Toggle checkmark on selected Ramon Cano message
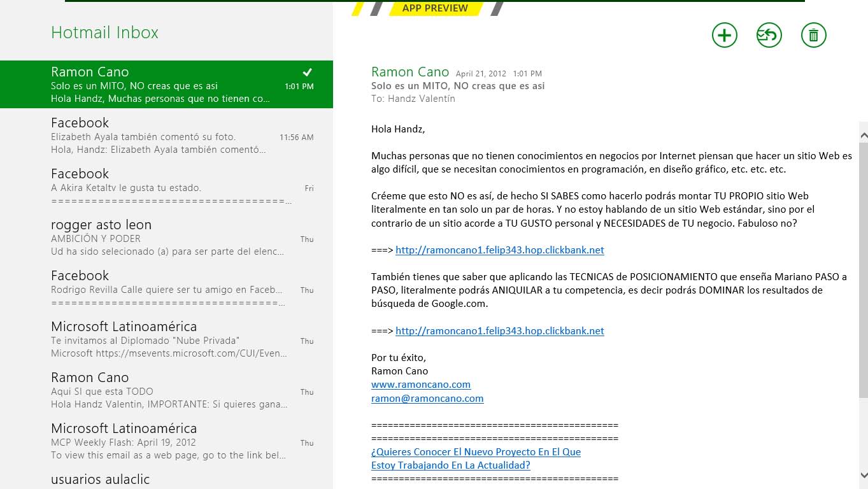Screen dimensions: 868x489 point(307,71)
